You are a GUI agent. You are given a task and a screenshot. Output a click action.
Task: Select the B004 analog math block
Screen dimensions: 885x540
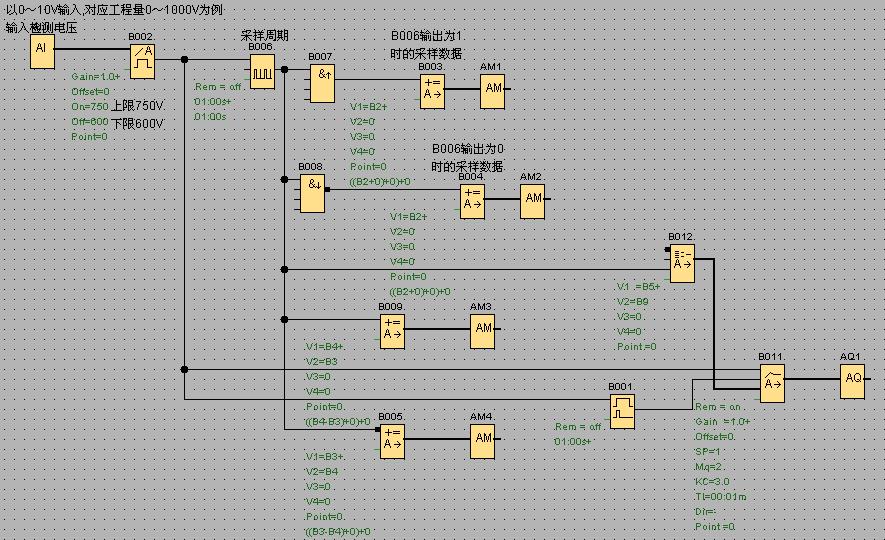coord(472,201)
